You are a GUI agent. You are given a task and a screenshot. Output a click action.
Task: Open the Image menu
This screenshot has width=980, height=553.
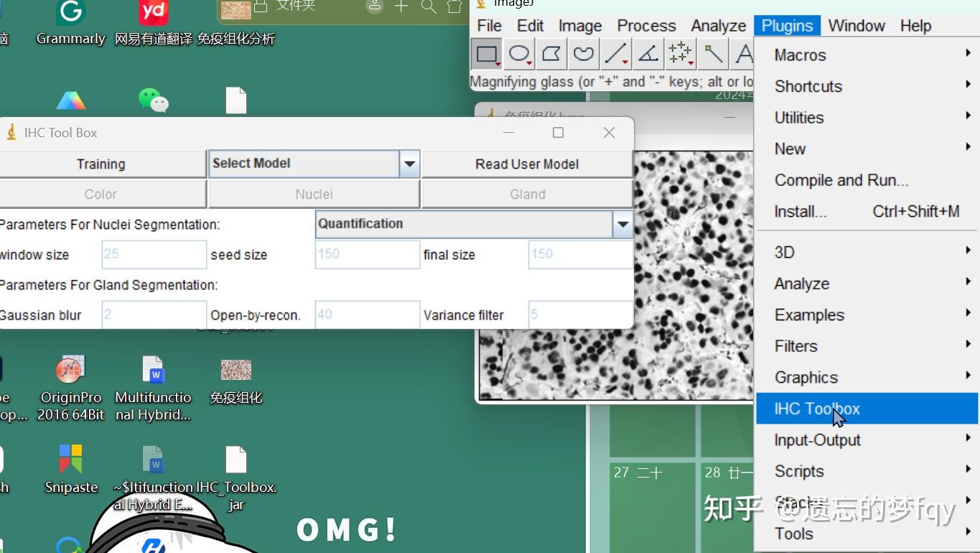click(x=580, y=26)
